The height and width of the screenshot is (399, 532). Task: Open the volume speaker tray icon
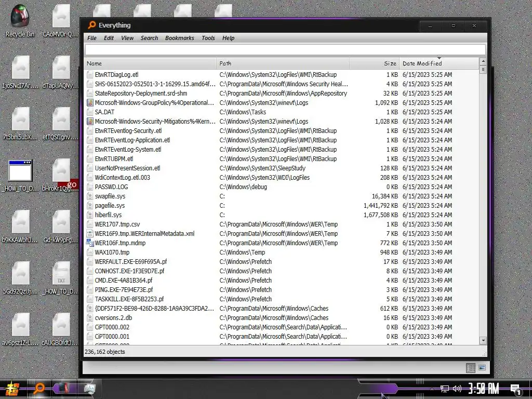pyautogui.click(x=457, y=389)
